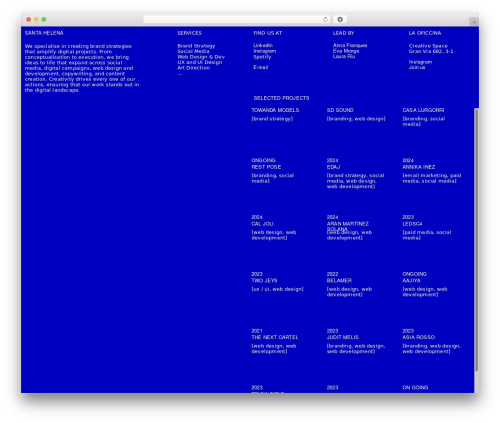Click [email marketing, paid media] tag

click(432, 178)
